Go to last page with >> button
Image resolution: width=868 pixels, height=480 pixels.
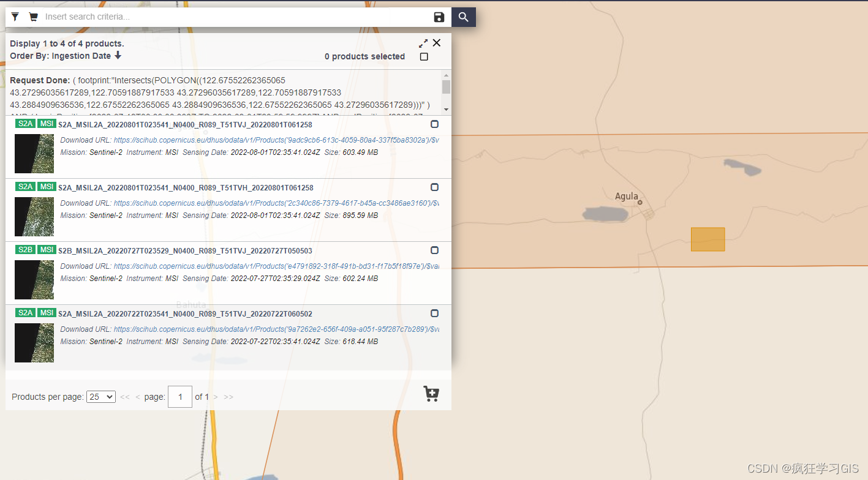(228, 397)
